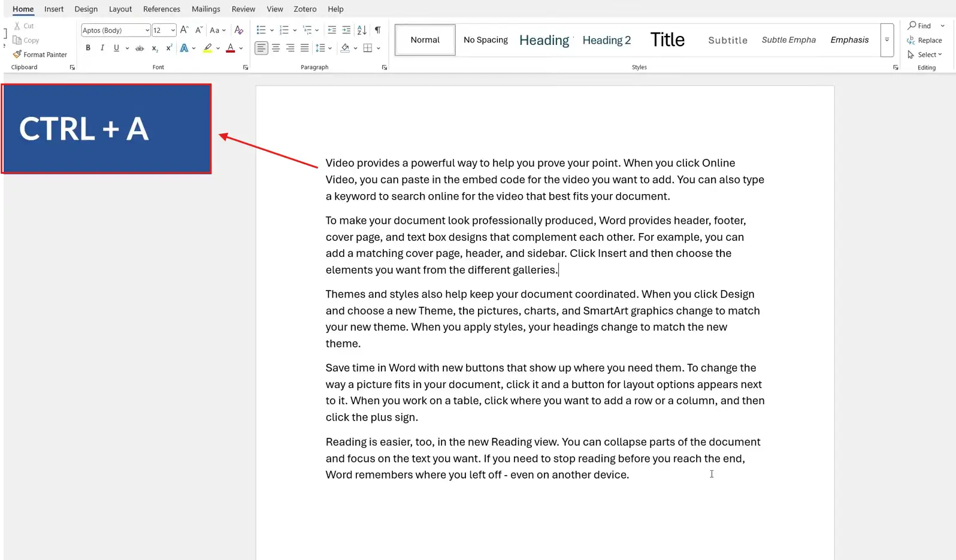Increase font size with the larger A

pyautogui.click(x=184, y=30)
